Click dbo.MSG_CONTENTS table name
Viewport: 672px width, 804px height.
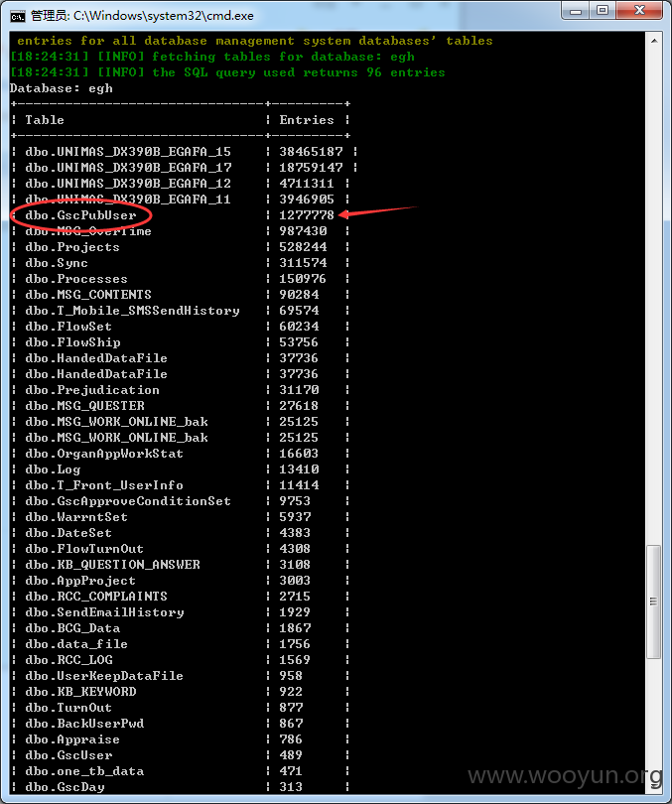[x=88, y=295]
